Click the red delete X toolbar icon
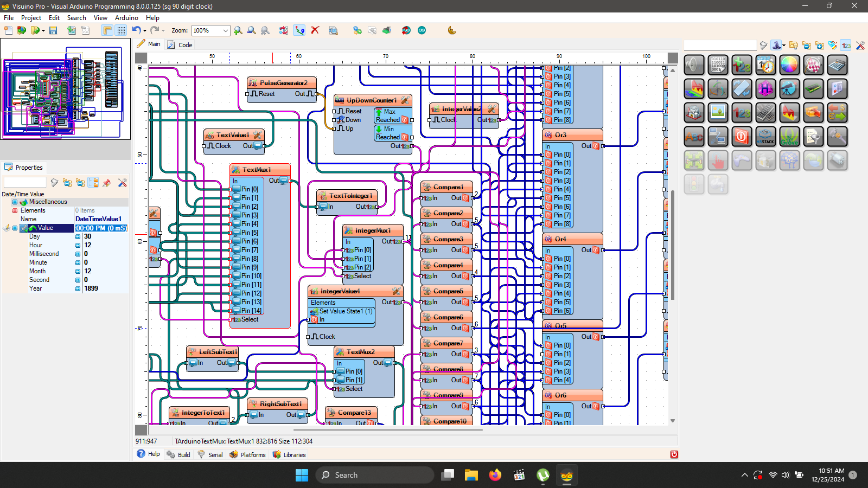868x488 pixels. click(x=315, y=30)
